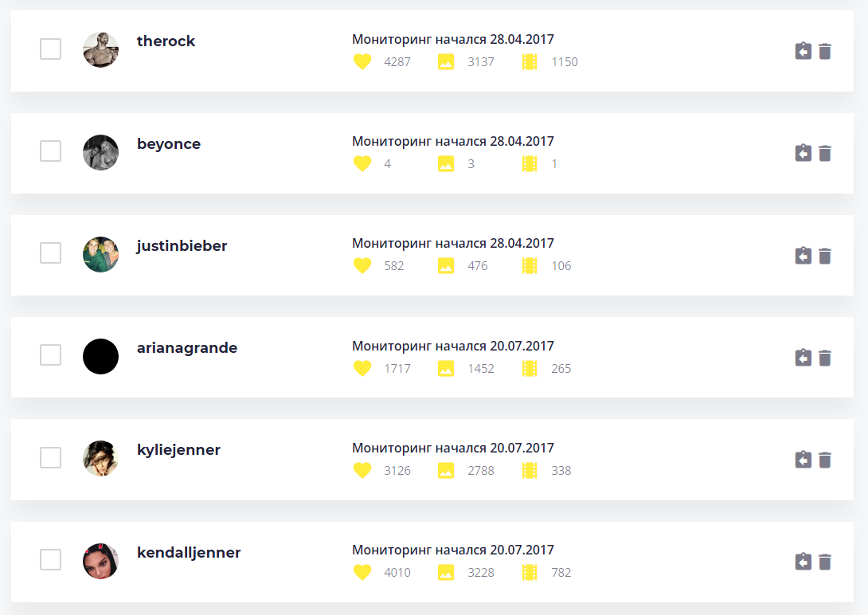Click the beyonce profile avatar
This screenshot has width=868, height=615.
(101, 152)
